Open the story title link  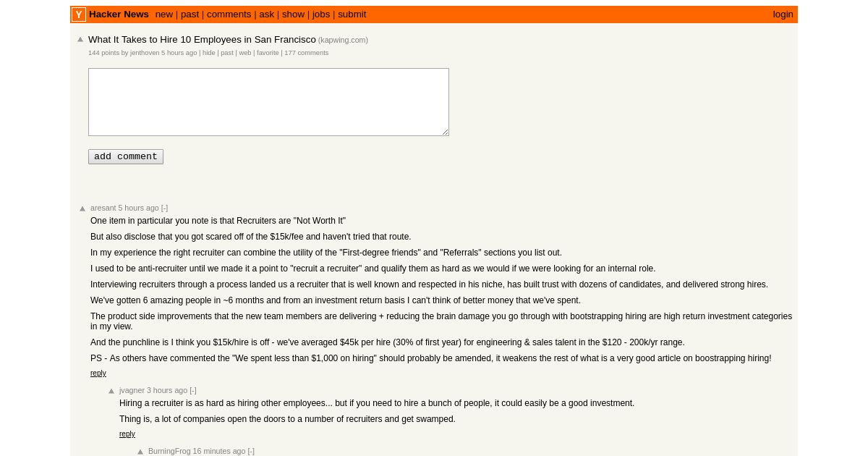pyautogui.click(x=202, y=40)
